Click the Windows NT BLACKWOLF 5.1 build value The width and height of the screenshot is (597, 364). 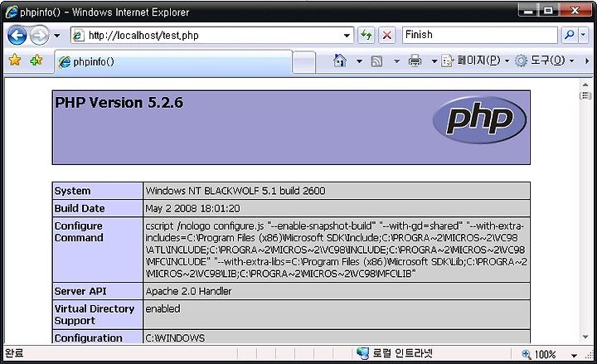[235, 191]
